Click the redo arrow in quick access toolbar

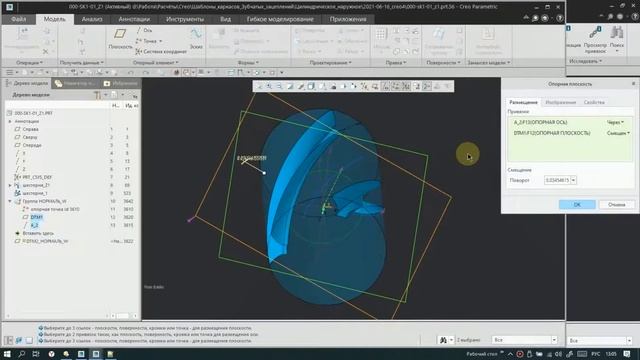point(146,73)
